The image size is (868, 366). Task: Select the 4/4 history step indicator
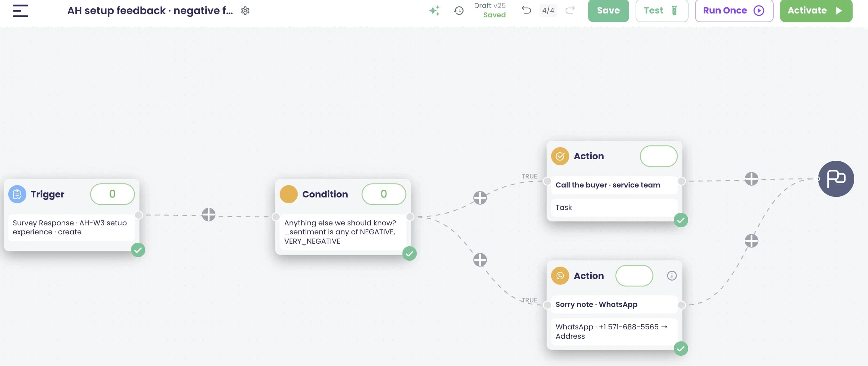tap(548, 11)
